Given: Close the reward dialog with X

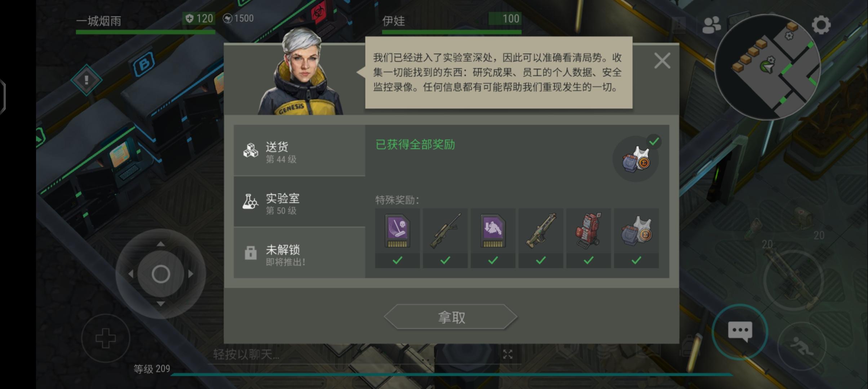Looking at the screenshot, I should point(662,61).
